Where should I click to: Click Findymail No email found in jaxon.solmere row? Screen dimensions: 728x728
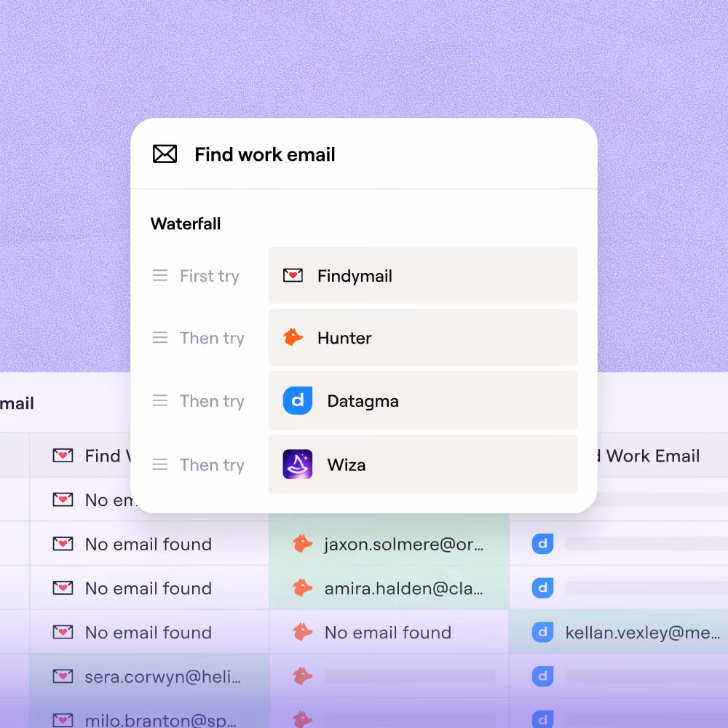click(148, 544)
